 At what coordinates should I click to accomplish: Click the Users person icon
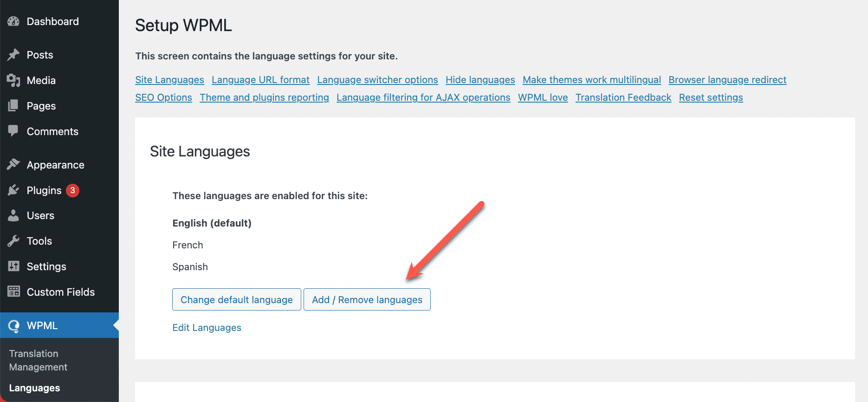click(13, 215)
